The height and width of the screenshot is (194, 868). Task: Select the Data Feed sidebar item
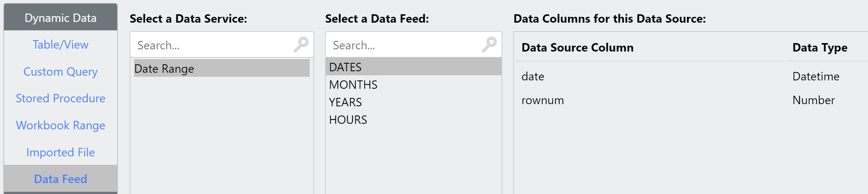[x=60, y=179]
